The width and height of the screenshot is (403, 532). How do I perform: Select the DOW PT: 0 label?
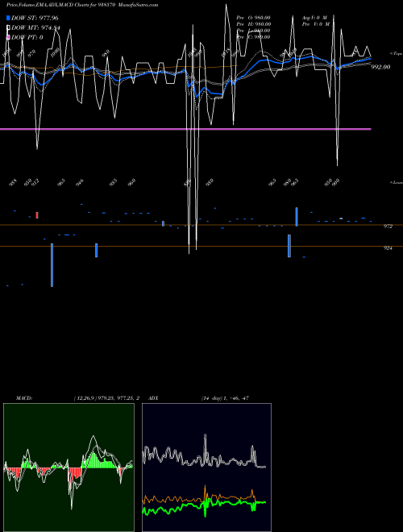[27, 38]
